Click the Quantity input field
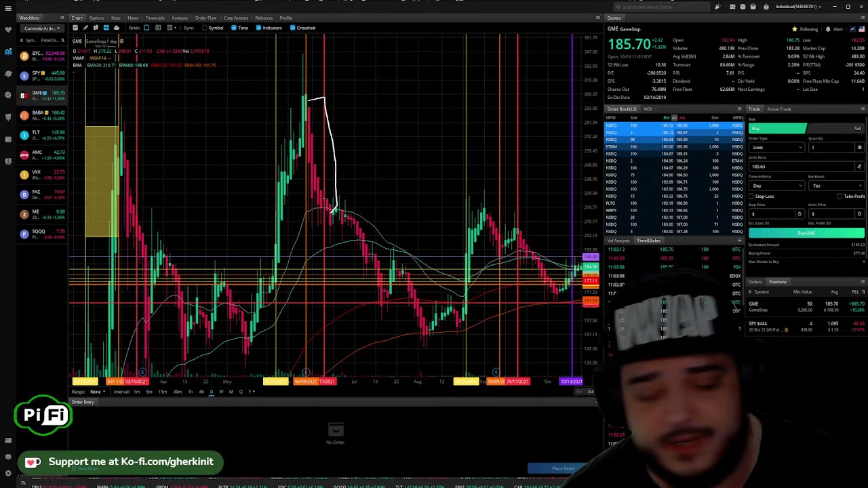Screen dimensions: 868x488 click(831, 148)
